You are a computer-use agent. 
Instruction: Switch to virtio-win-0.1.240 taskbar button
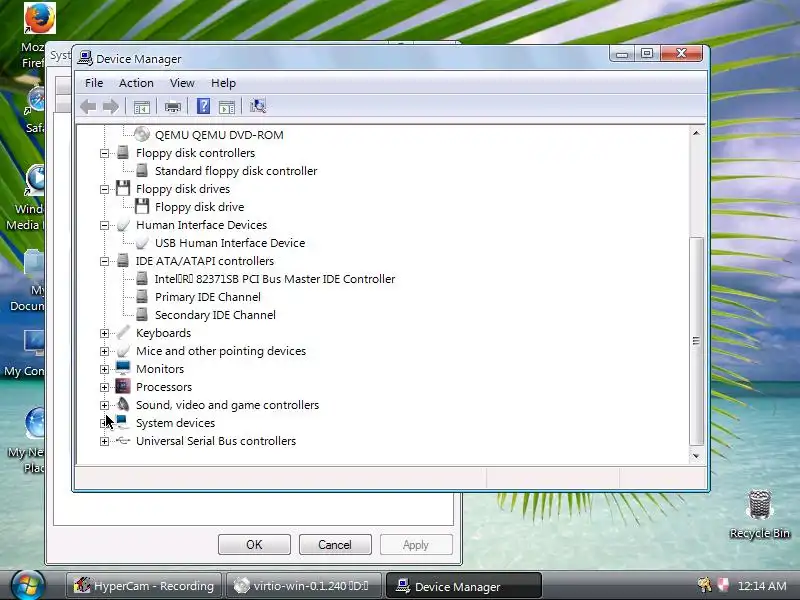304,586
